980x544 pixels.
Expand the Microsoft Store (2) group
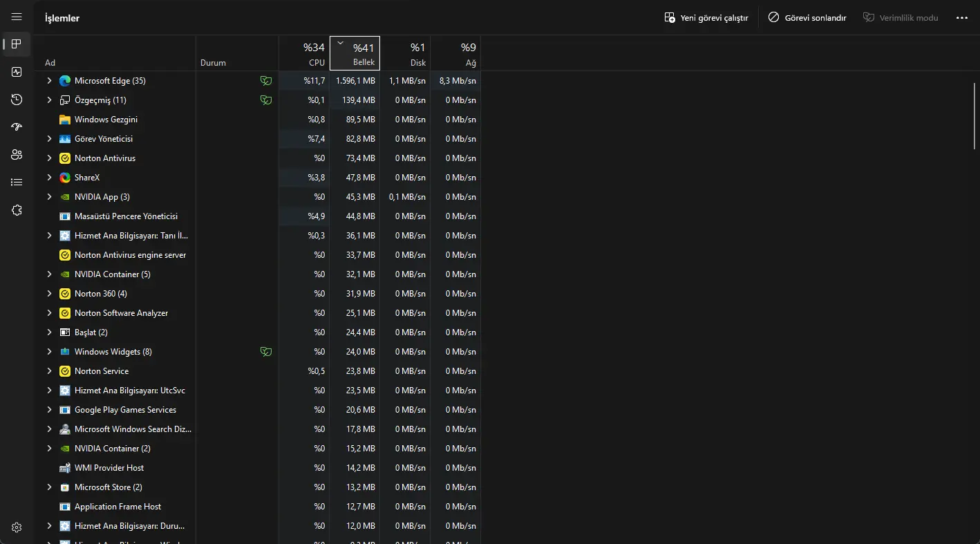click(49, 487)
